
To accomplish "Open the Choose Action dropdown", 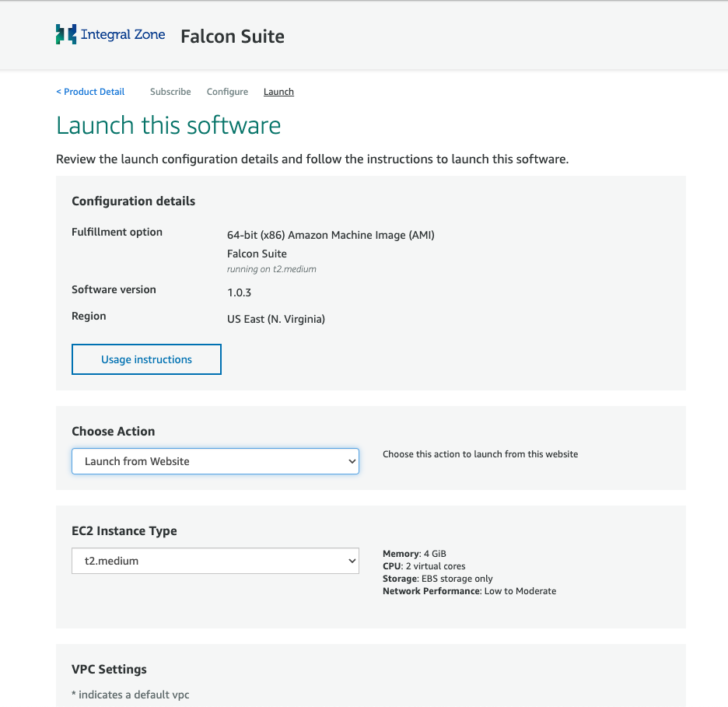I will point(215,461).
